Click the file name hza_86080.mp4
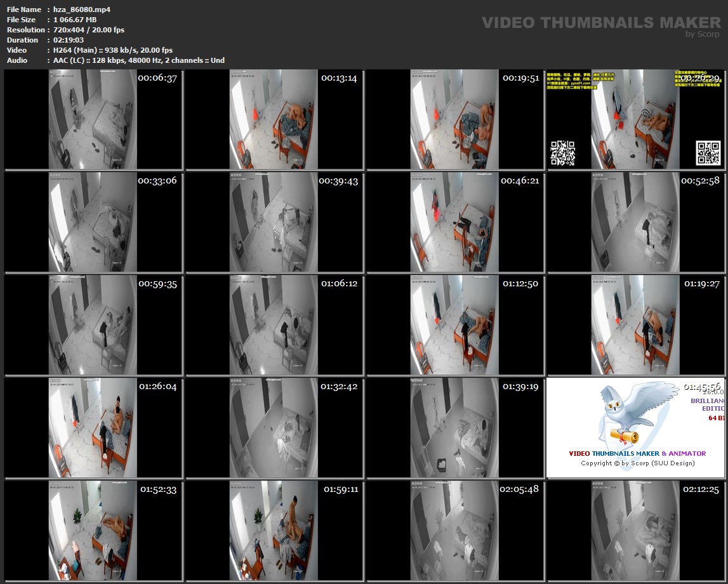 [82, 10]
